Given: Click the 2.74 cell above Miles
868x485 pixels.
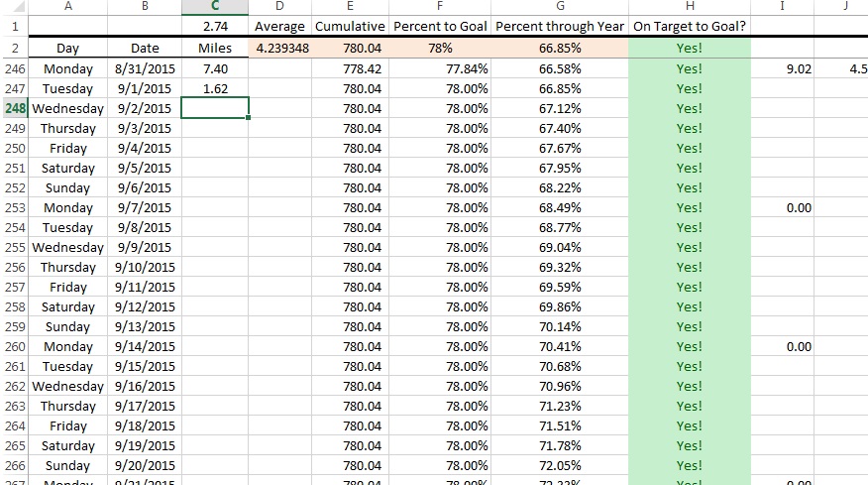Looking at the screenshot, I should tap(215, 26).
